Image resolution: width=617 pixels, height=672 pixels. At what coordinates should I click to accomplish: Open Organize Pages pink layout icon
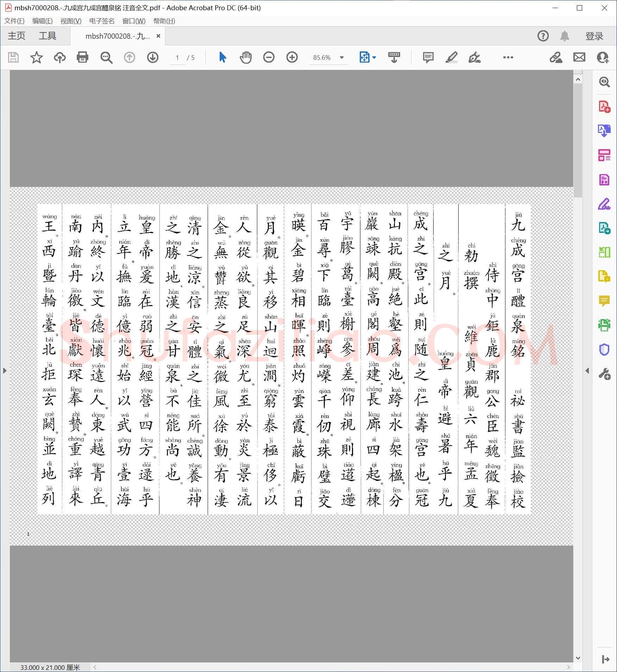(x=604, y=155)
